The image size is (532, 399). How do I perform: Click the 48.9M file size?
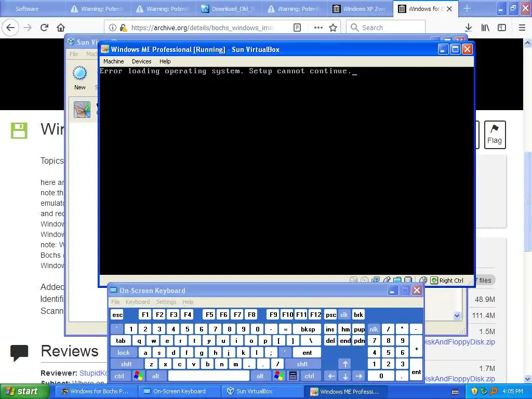point(485,299)
